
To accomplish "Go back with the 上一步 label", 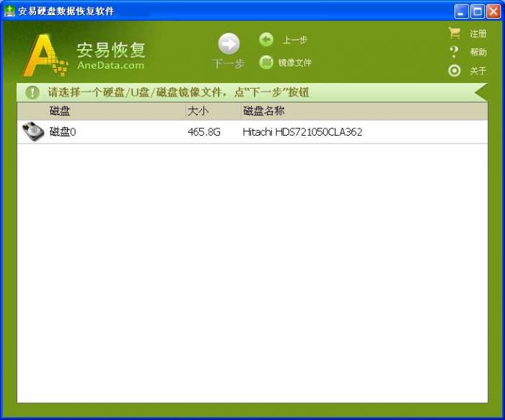I will pyautogui.click(x=294, y=40).
